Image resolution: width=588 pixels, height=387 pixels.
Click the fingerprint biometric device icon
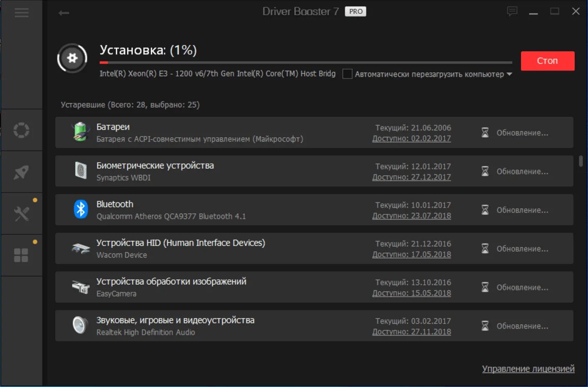[81, 170]
